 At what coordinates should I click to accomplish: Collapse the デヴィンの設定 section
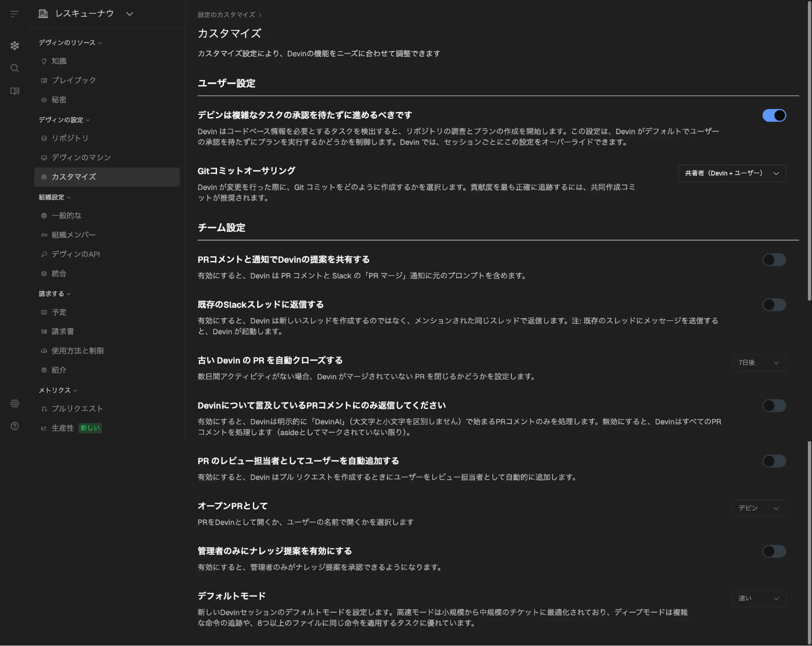tap(64, 119)
